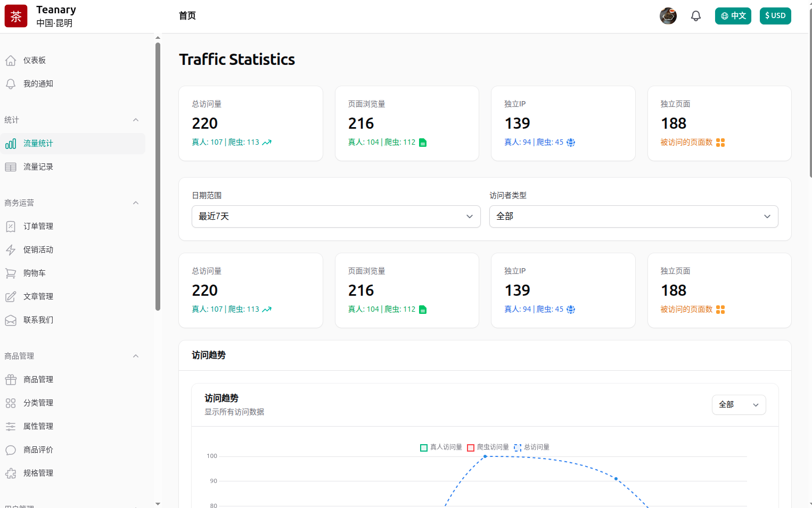This screenshot has height=508, width=812.
Task: Open 我的通知 via the bell icon
Action: pyautogui.click(x=11, y=84)
